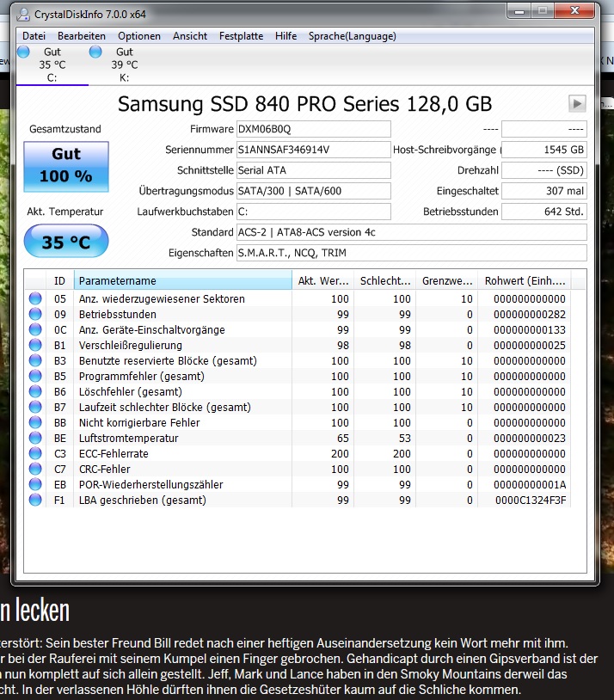
Task: Click the Firmware field DXM06B0Q
Action: 314,129
